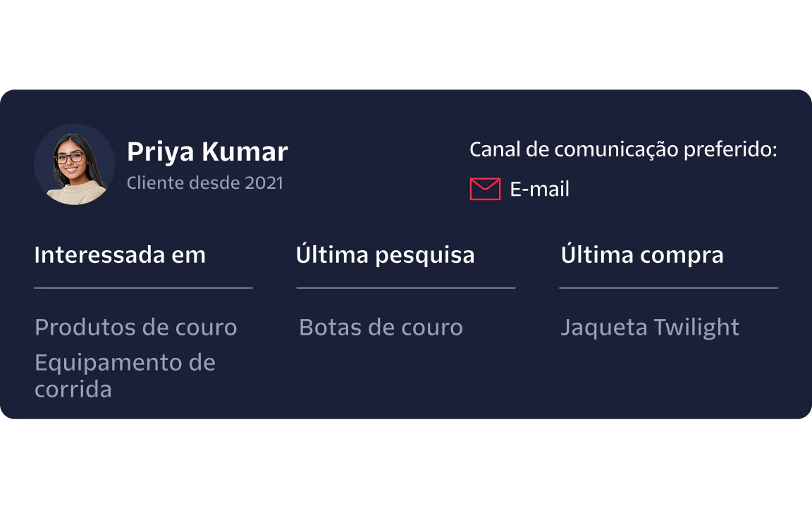Click the 'Cliente desde 2021' text
This screenshot has width=812, height=508.
[x=205, y=182]
